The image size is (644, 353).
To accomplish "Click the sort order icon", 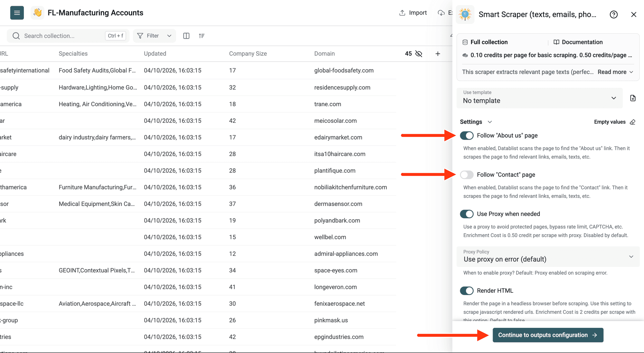I will click(x=202, y=36).
